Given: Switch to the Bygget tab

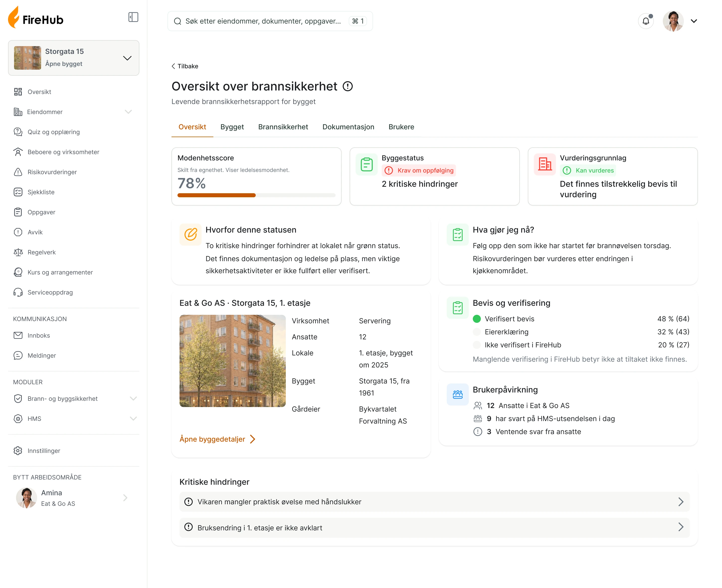Looking at the screenshot, I should pos(232,127).
